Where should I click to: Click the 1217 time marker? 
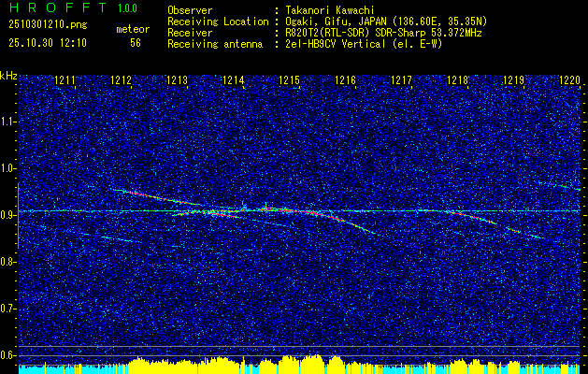(401, 79)
